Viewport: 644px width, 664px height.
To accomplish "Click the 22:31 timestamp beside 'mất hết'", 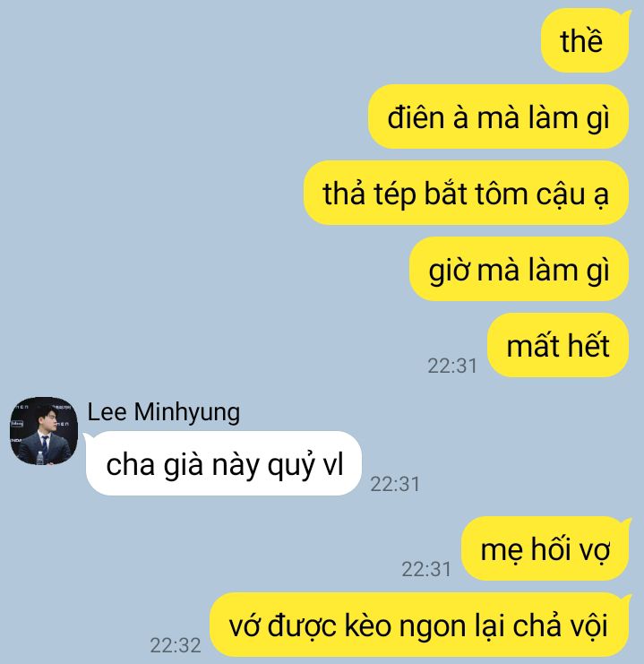I will (x=452, y=366).
